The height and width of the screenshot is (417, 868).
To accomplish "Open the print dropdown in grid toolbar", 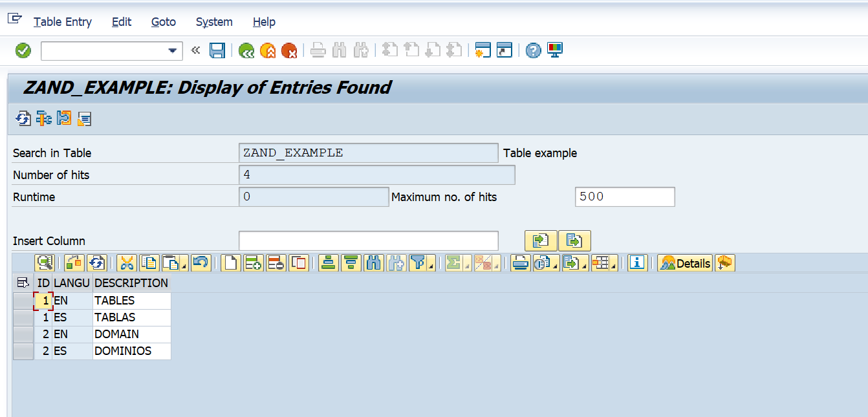I will [x=521, y=262].
